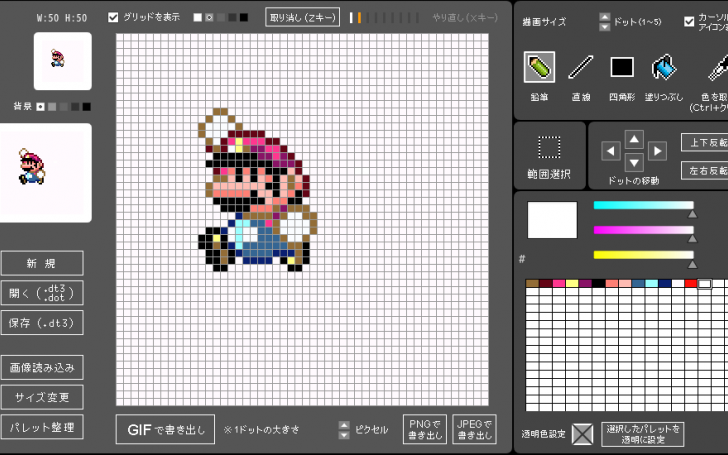The width and height of the screenshot is (728, 455).
Task: Select the pencil (鉛筆) tool
Action: click(x=539, y=67)
